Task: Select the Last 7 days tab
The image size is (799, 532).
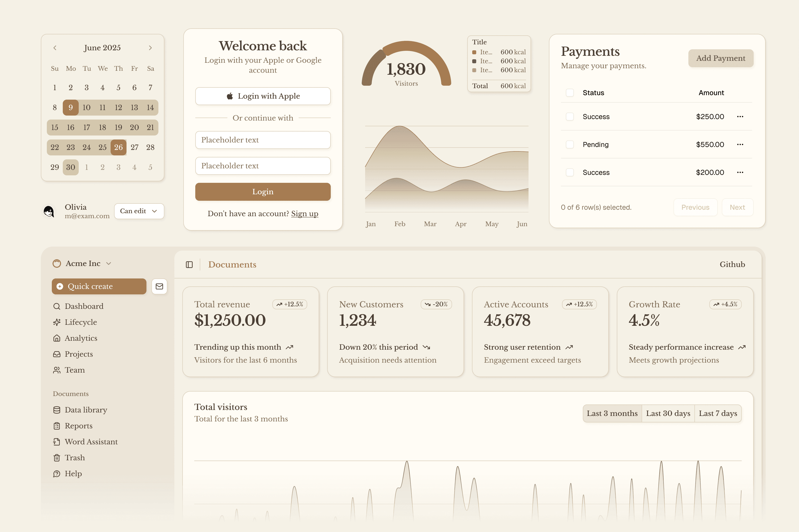Action: coord(718,413)
